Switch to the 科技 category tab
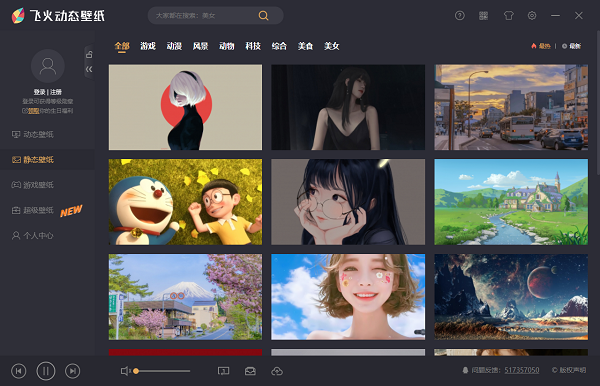600x386 pixels. [253, 46]
